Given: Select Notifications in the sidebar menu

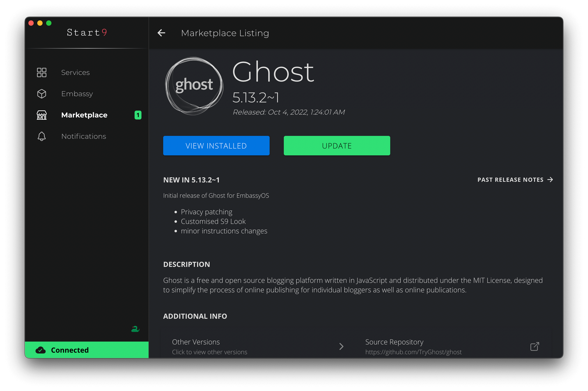Looking at the screenshot, I should point(84,136).
